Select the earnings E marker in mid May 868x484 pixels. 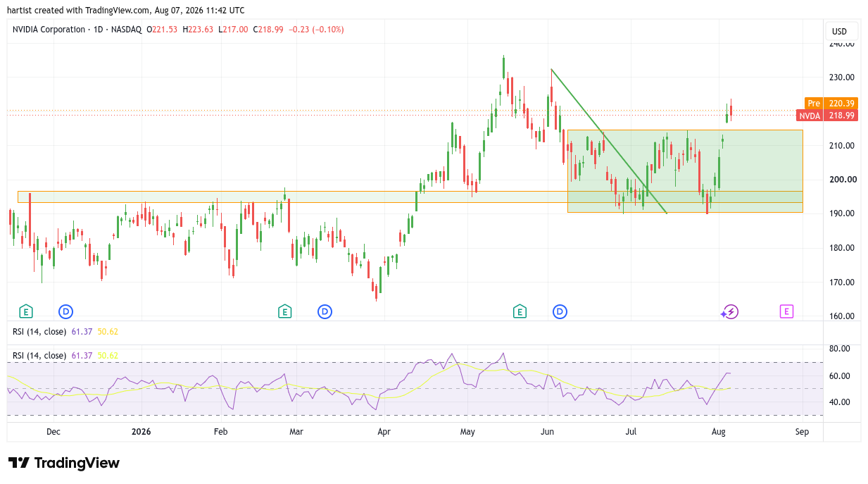tap(520, 311)
